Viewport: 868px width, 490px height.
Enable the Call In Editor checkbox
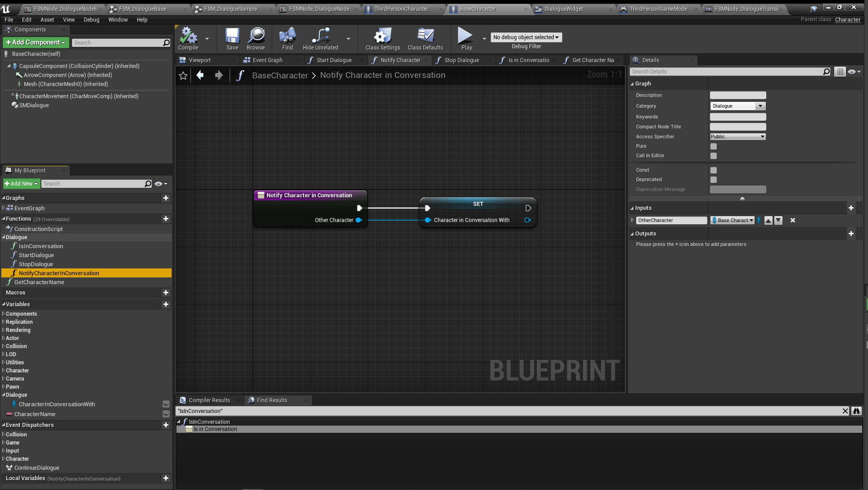tap(714, 156)
